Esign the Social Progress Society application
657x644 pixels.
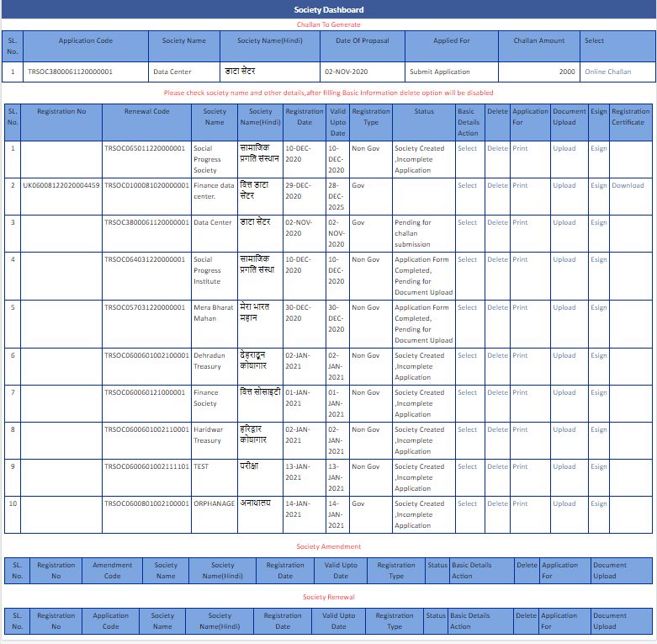pos(599,148)
